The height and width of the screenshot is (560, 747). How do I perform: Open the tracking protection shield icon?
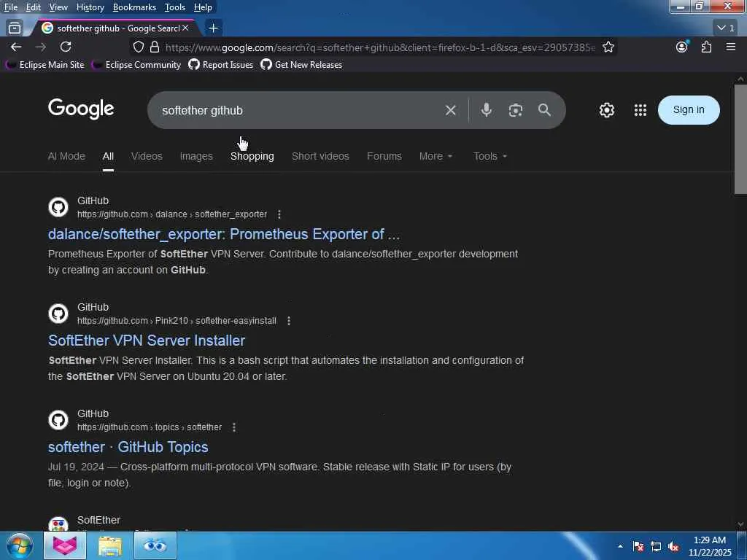[138, 47]
